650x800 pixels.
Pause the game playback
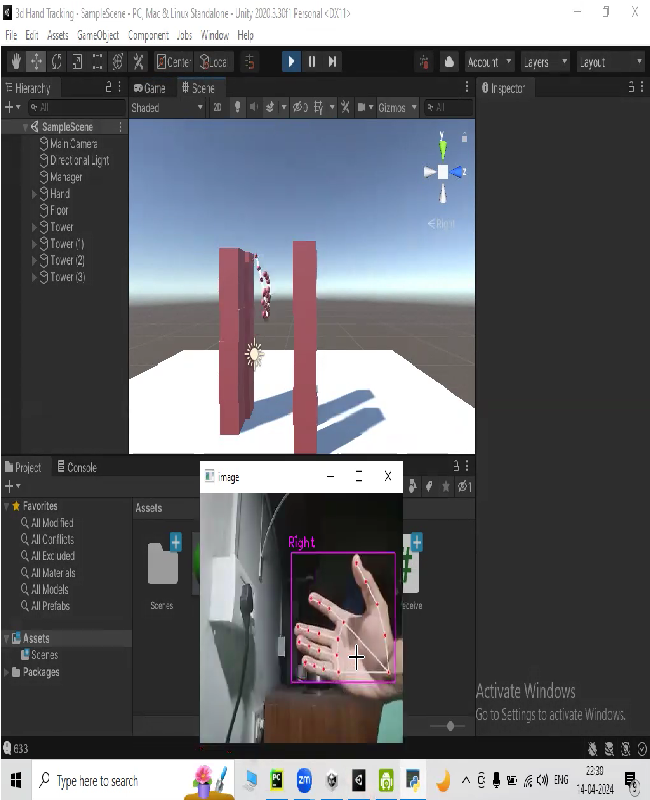(x=312, y=62)
